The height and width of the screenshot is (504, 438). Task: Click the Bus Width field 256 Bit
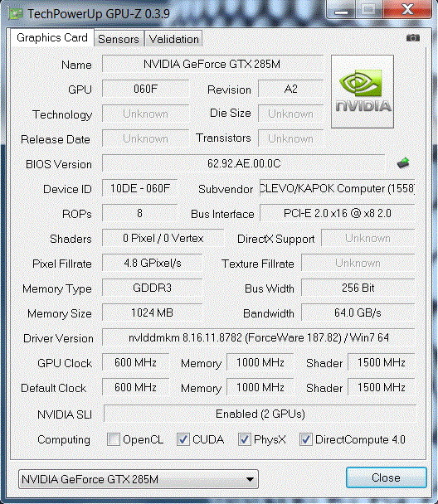(x=358, y=288)
